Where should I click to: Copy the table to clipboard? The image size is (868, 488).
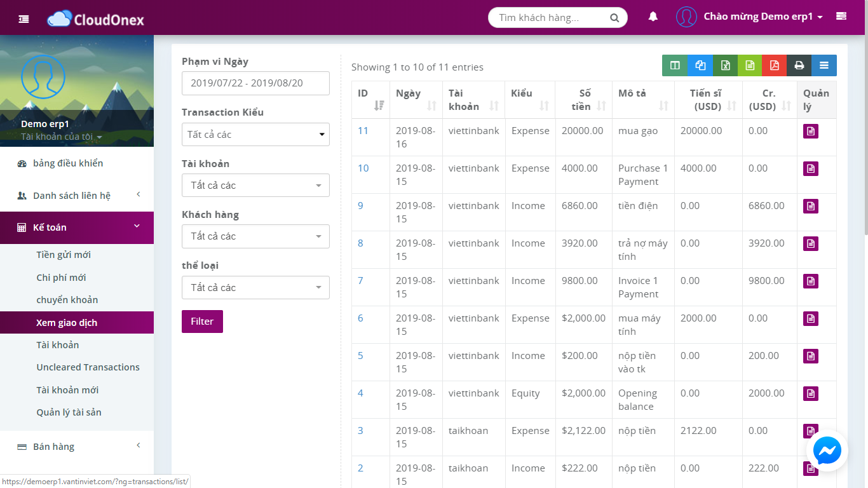point(700,65)
